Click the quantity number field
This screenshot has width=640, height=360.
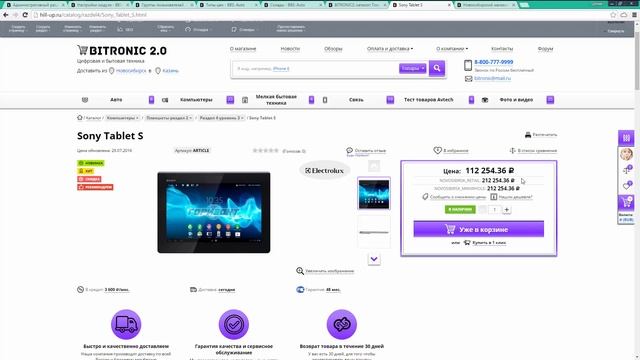495,209
